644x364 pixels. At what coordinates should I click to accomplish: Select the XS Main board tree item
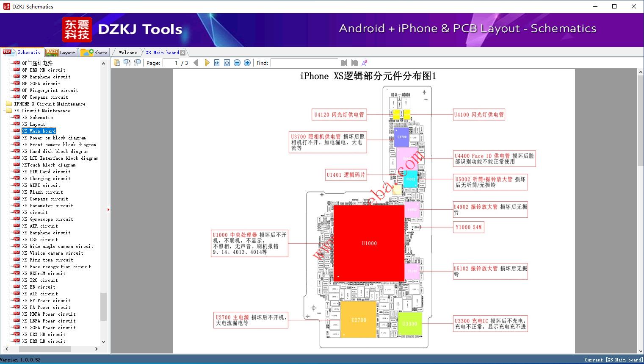click(x=39, y=131)
